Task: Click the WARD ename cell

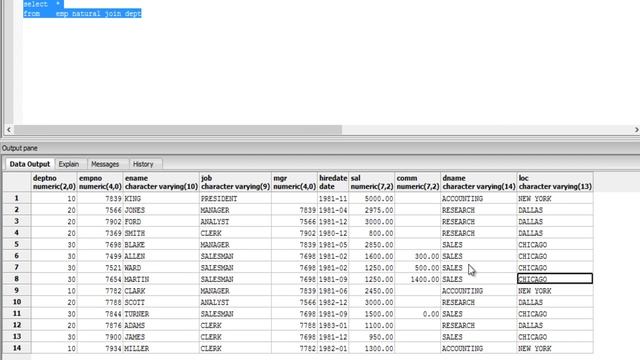Action: click(x=161, y=268)
